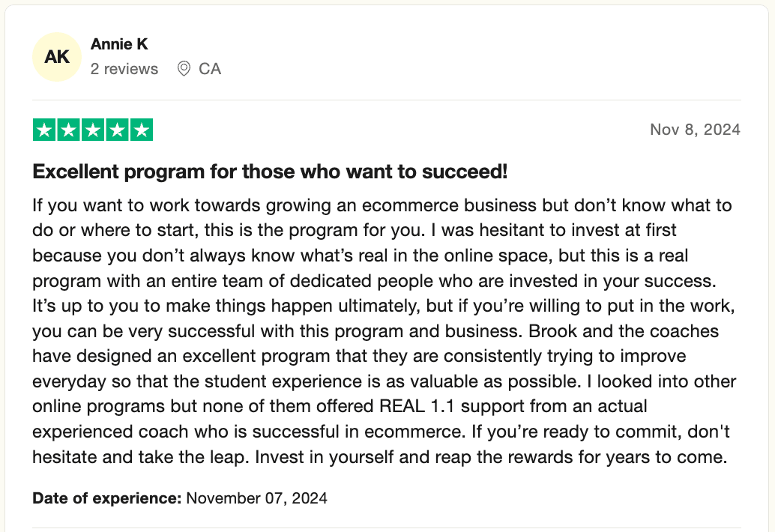
Task: Click the November 07, 2024 experience date
Action: (256, 498)
